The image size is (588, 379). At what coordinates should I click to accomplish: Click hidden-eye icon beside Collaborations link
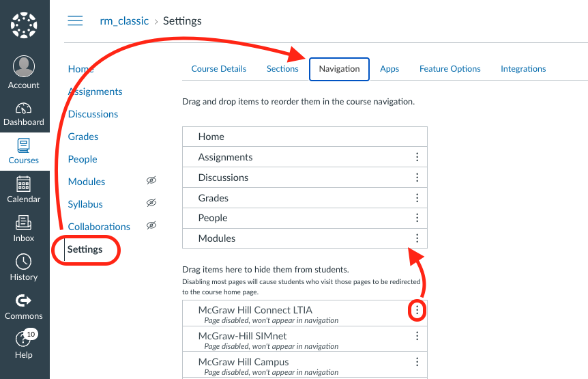tap(151, 225)
